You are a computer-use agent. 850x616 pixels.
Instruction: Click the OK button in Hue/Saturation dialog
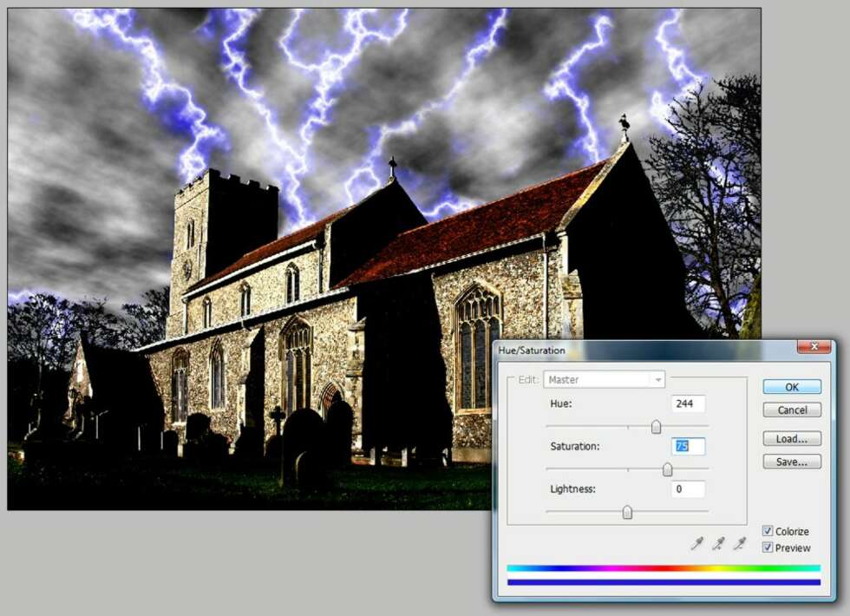tap(792, 387)
